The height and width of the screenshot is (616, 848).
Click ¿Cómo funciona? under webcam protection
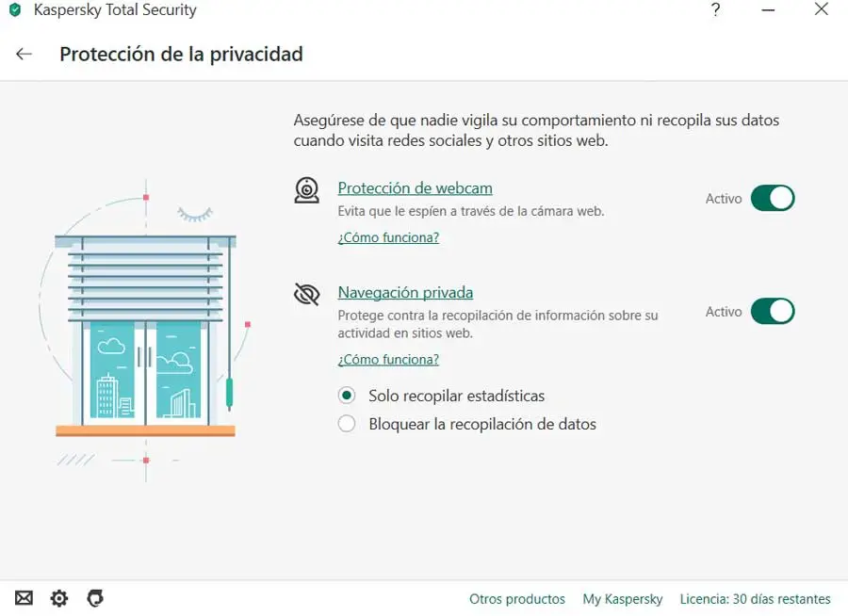point(388,237)
